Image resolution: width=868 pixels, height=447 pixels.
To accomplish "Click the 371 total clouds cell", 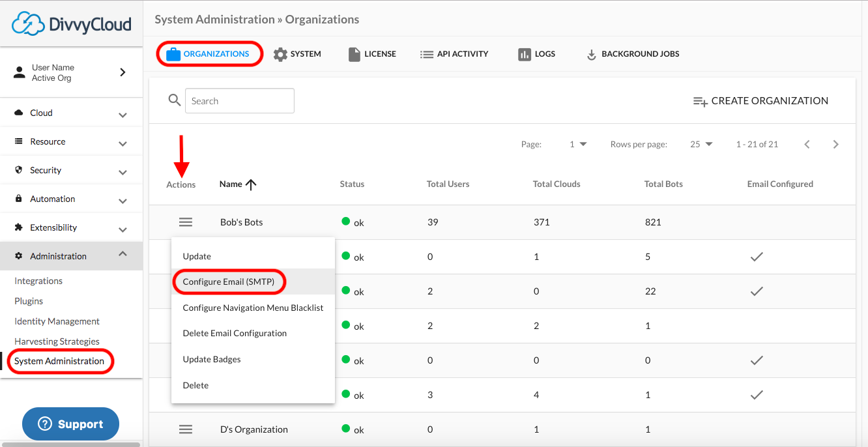I will coord(542,222).
